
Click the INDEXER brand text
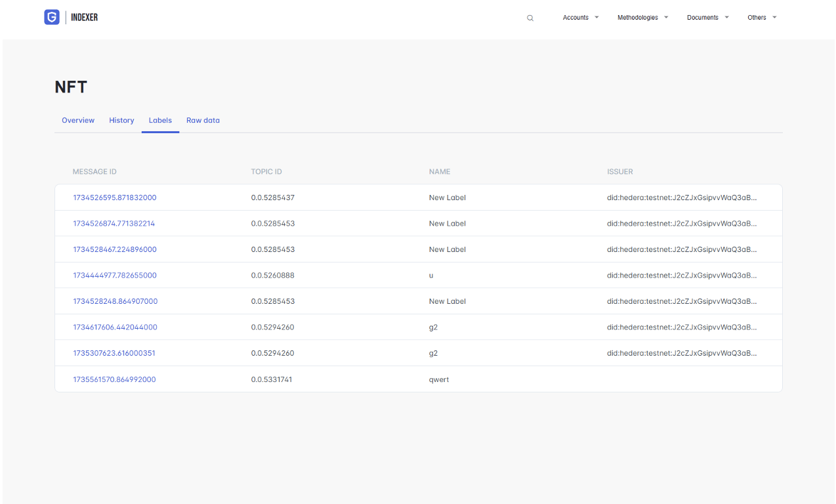[x=84, y=18]
